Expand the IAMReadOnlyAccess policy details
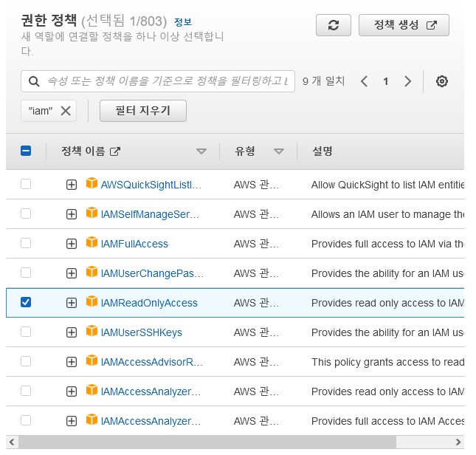 [x=72, y=303]
